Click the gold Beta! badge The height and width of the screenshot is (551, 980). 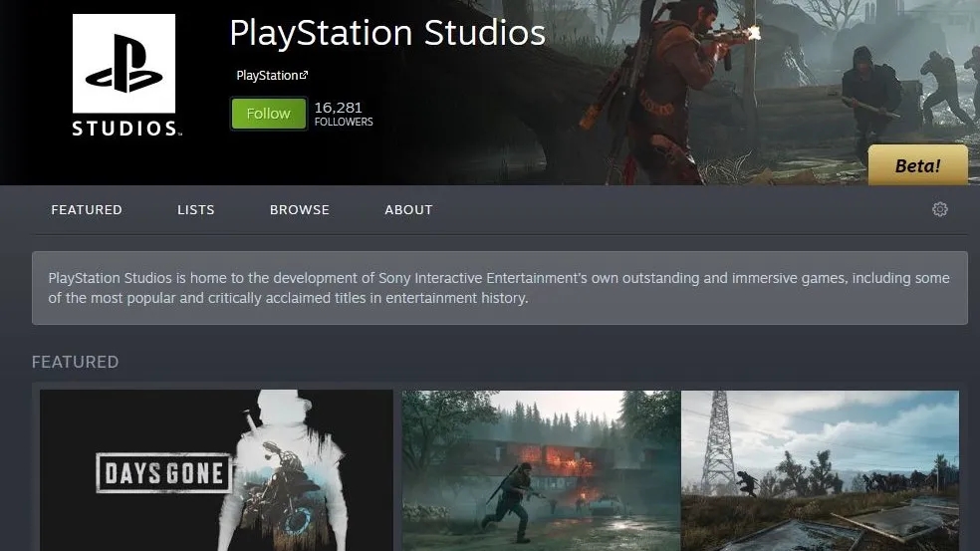[x=917, y=165]
